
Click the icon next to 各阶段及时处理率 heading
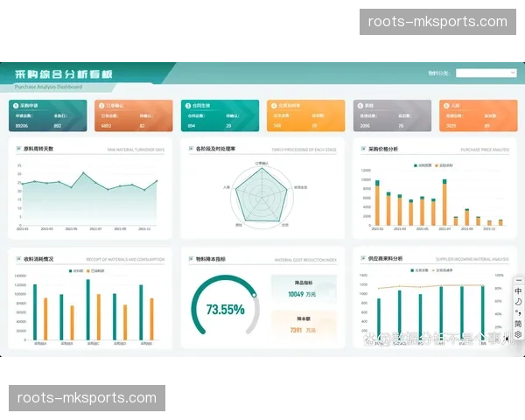(191, 149)
